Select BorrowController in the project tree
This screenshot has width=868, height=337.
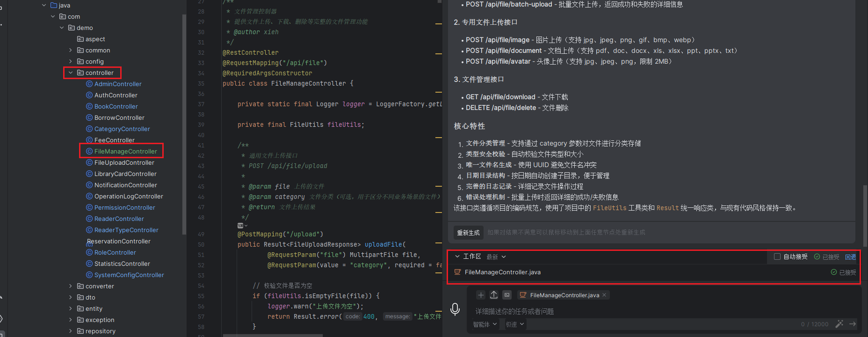[x=119, y=117]
